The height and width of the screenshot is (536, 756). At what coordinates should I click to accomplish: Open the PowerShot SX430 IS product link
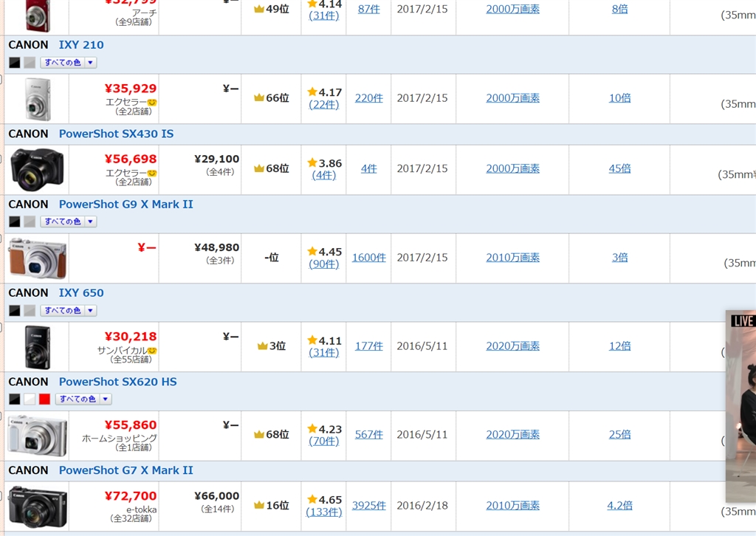point(116,134)
